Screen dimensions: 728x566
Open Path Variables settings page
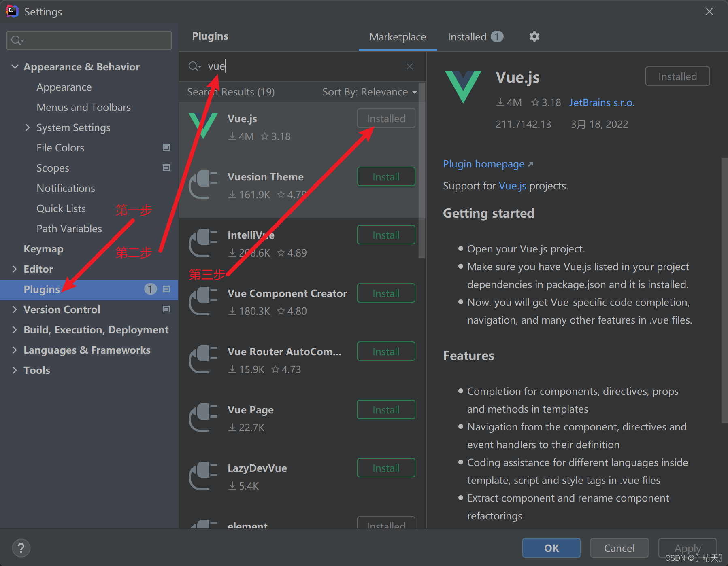[x=69, y=229]
